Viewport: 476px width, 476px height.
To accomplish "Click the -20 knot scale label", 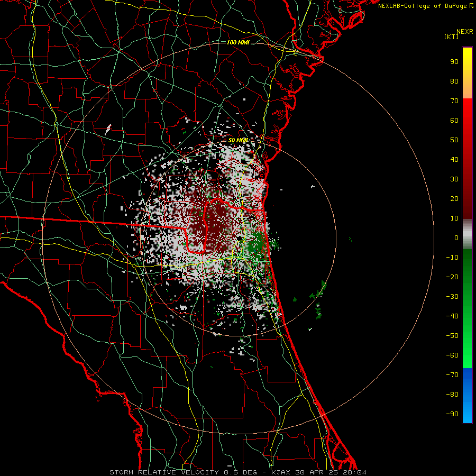I will click(x=452, y=277).
